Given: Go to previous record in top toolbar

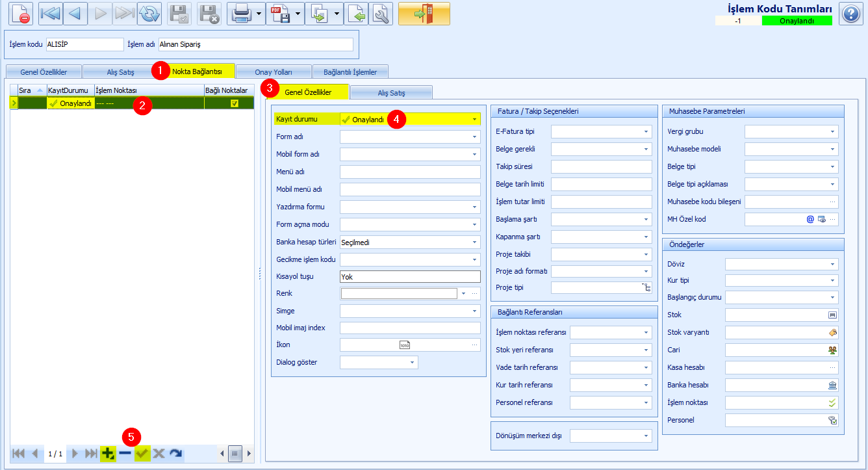Looking at the screenshot, I should click(x=77, y=14).
